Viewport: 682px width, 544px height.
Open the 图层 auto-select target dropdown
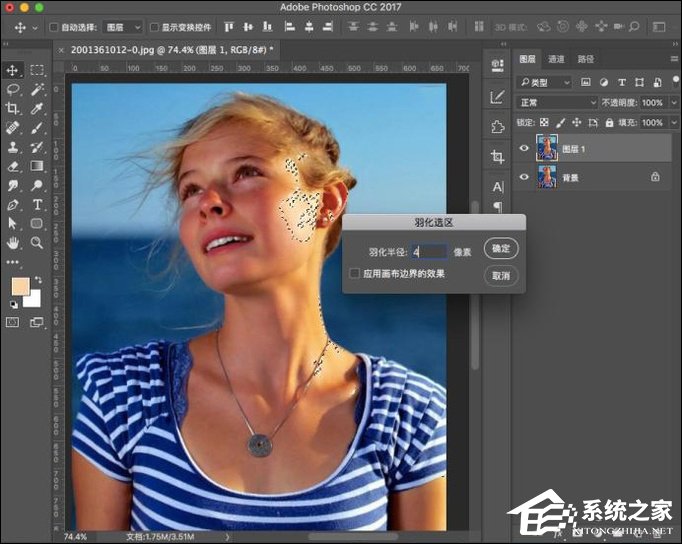click(x=123, y=27)
